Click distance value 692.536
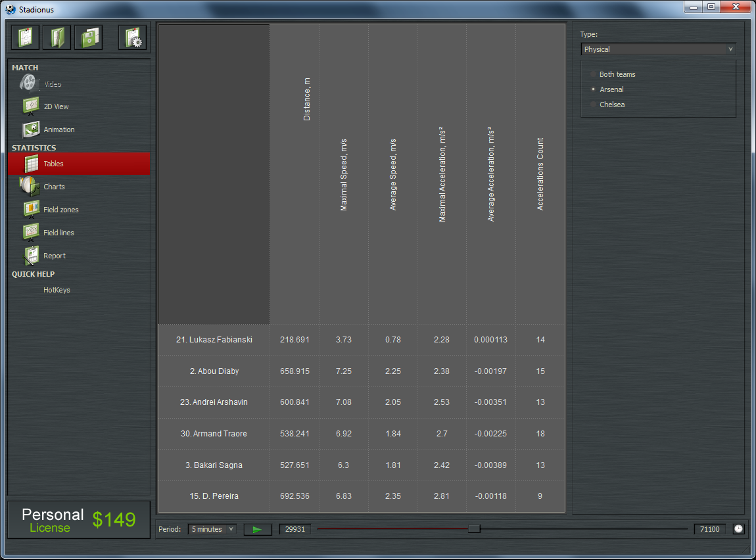This screenshot has width=756, height=560. (295, 496)
